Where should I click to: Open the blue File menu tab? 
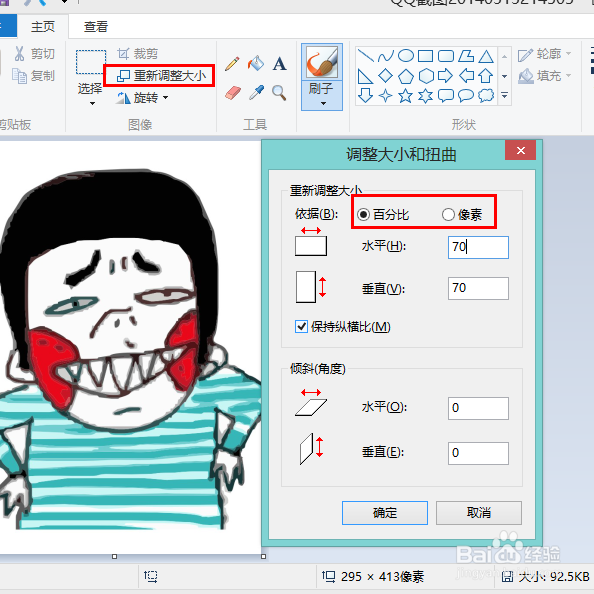point(8,26)
